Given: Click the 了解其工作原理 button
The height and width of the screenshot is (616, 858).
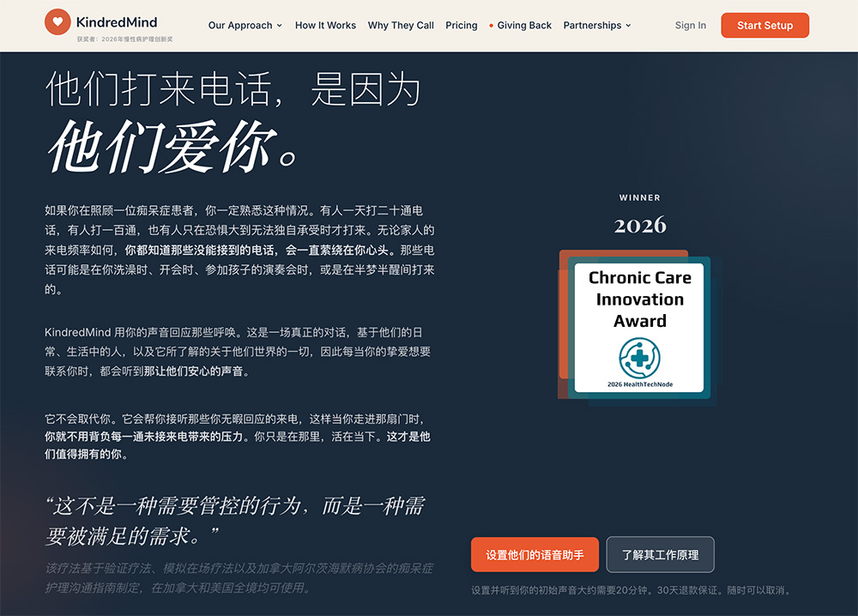Looking at the screenshot, I should click(660, 555).
